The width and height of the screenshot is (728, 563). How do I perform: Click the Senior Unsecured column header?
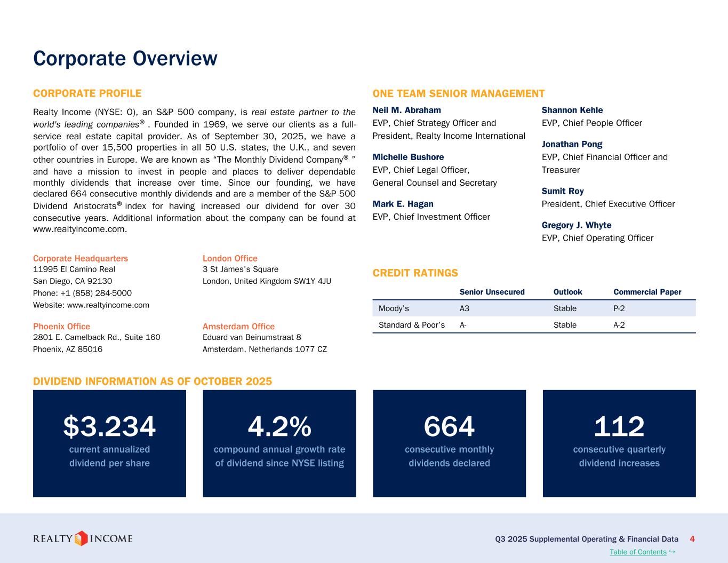492,292
